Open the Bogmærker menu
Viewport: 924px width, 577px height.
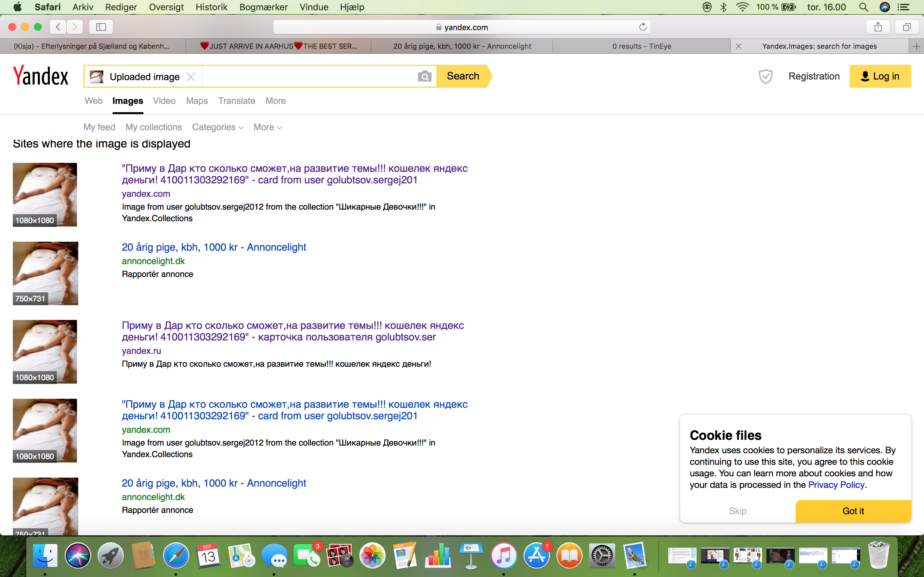263,7
